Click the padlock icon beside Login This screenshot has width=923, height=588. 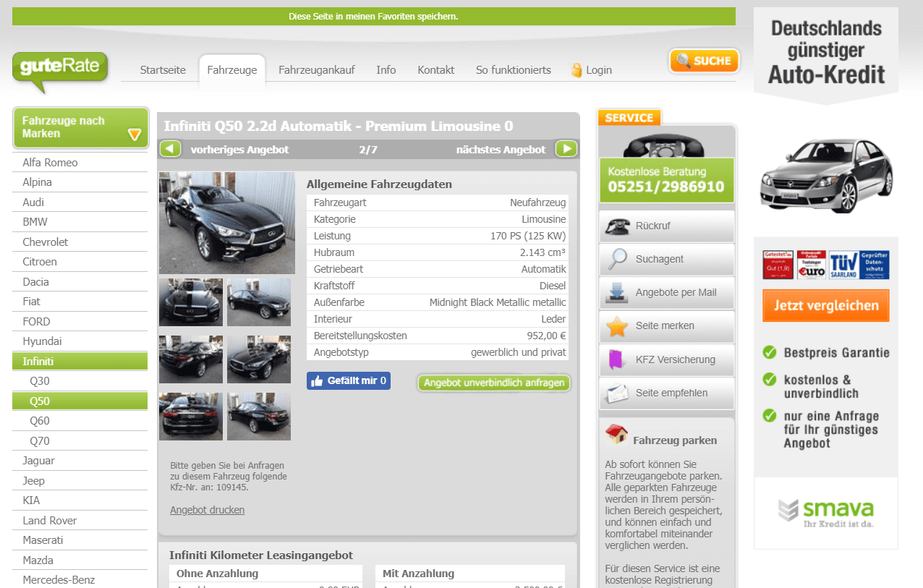coord(577,70)
